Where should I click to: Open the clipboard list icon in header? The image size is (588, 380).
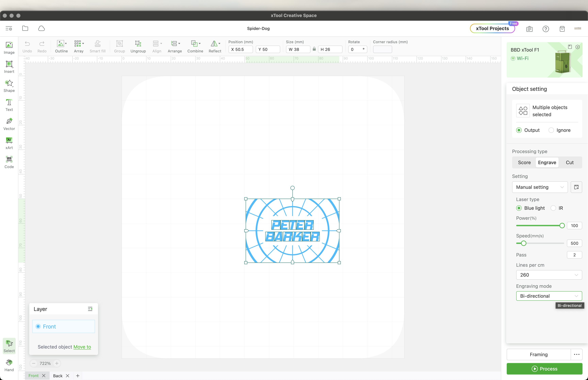tap(529, 29)
